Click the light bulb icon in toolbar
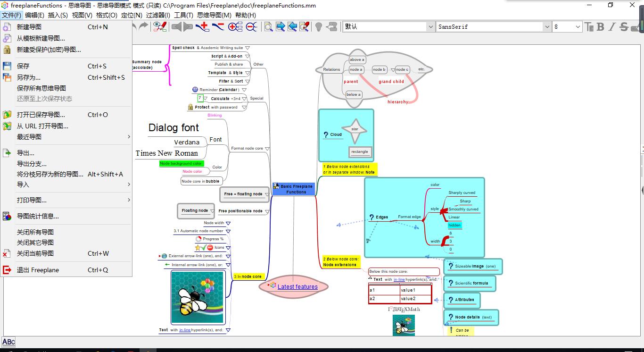This screenshot has height=352, width=644. pyautogui.click(x=319, y=27)
